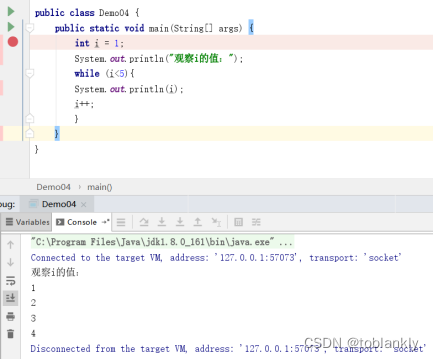434x360 pixels.
Task: Close the Demo04 debug session tab
Action: (84, 205)
